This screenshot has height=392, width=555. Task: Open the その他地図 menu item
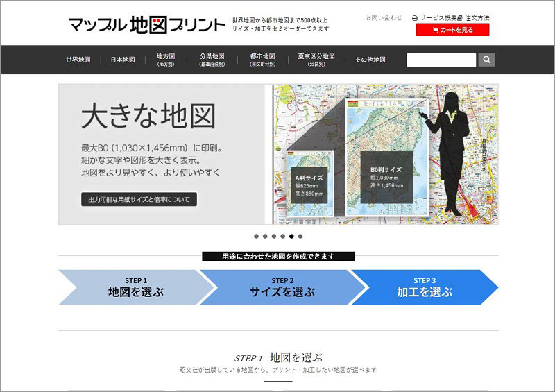tap(370, 60)
